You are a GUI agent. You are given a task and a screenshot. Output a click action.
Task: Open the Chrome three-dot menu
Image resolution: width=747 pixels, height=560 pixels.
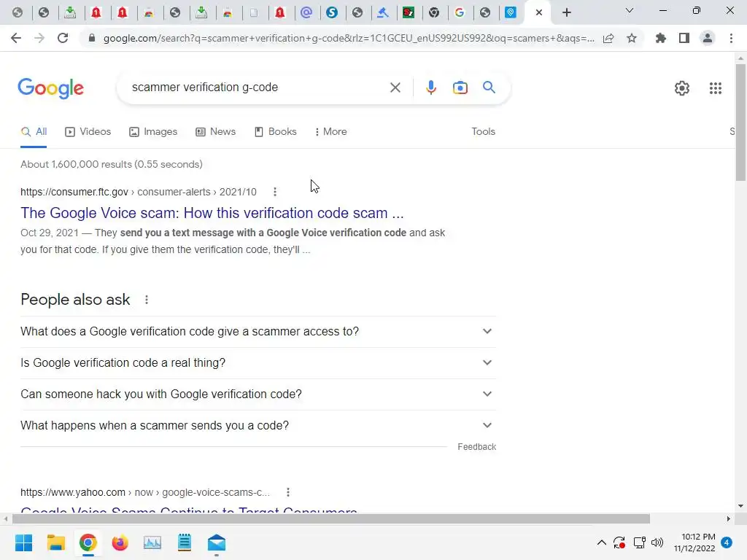(x=731, y=38)
